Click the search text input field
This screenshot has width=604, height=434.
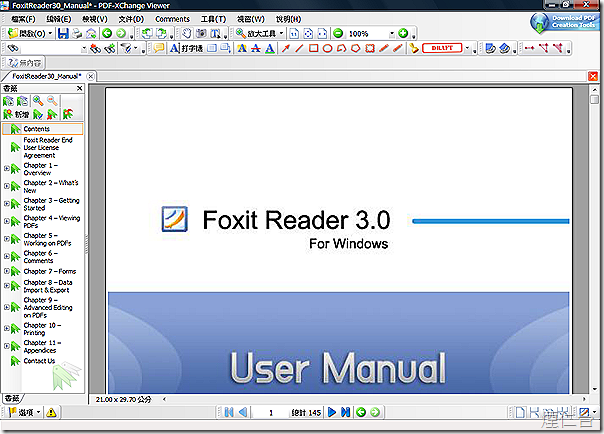[50, 49]
